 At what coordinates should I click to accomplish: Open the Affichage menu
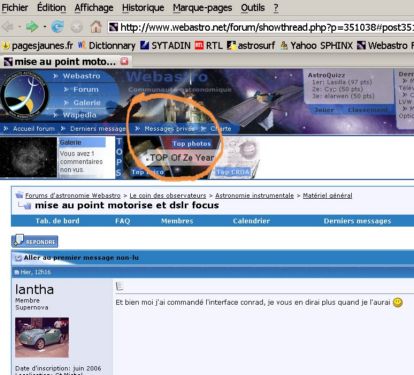click(94, 7)
